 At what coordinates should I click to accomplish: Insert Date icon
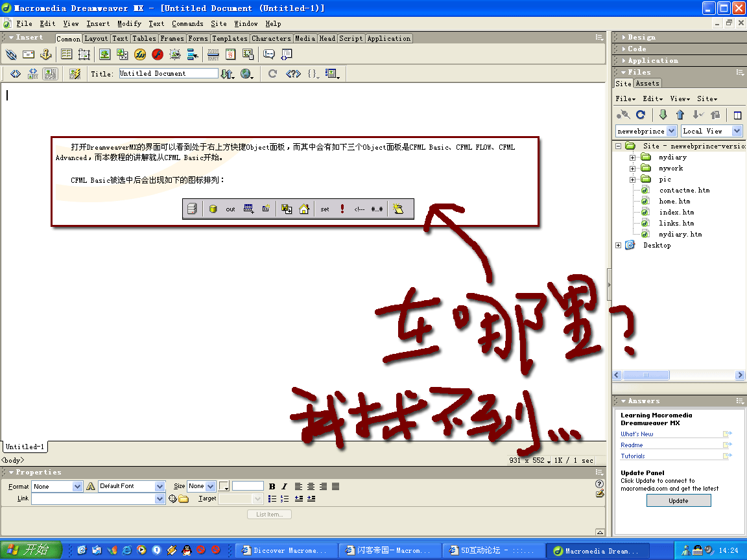[x=231, y=54]
